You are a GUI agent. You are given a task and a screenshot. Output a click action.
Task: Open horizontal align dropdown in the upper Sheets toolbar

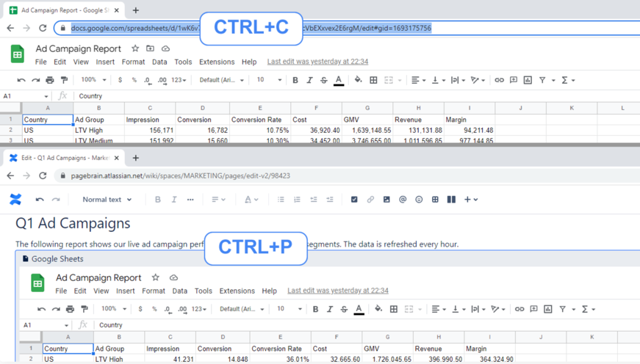pyautogui.click(x=418, y=80)
